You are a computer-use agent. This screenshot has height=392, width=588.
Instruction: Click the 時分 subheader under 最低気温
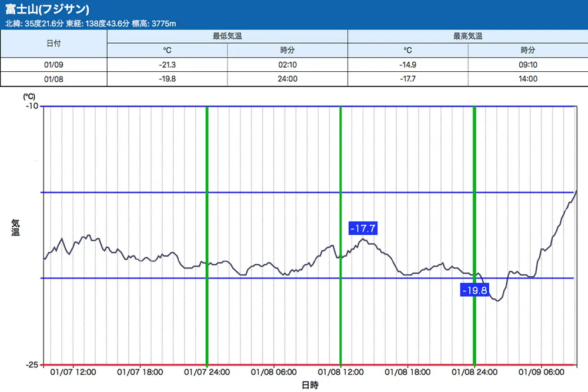click(288, 50)
